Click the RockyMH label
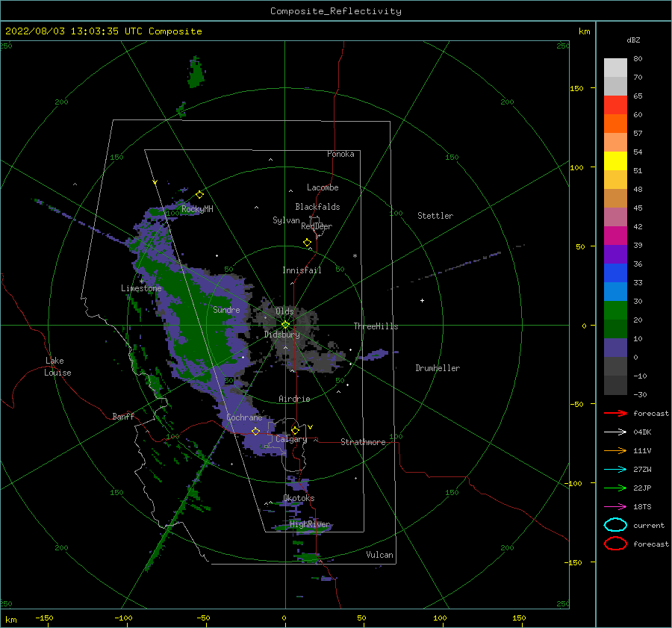 point(197,209)
